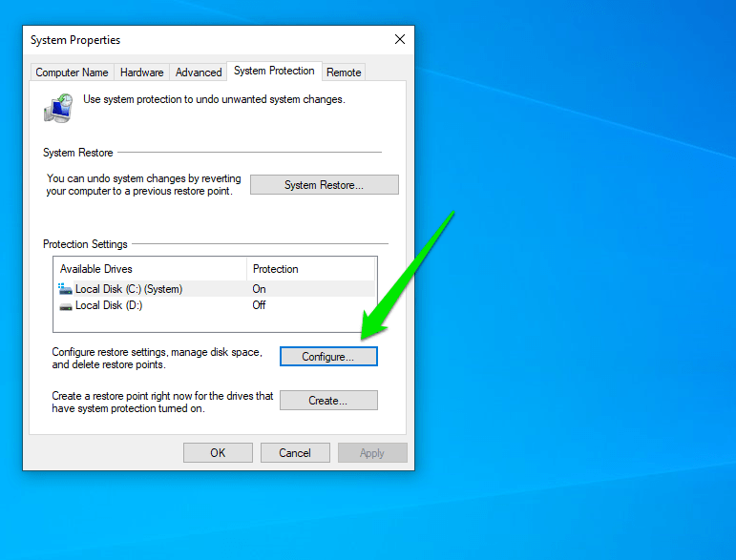Click the 'Use system protection to undo' description

(x=214, y=99)
